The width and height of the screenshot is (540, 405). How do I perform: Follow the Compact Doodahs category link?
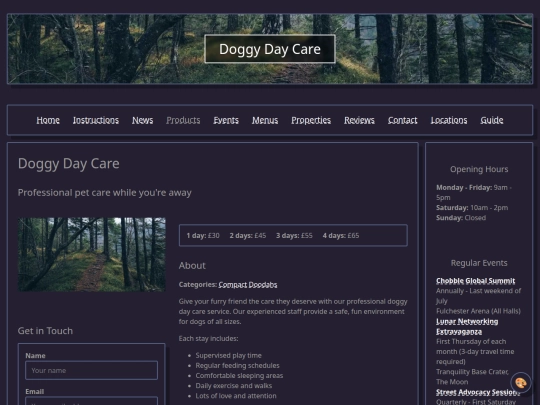tap(248, 285)
